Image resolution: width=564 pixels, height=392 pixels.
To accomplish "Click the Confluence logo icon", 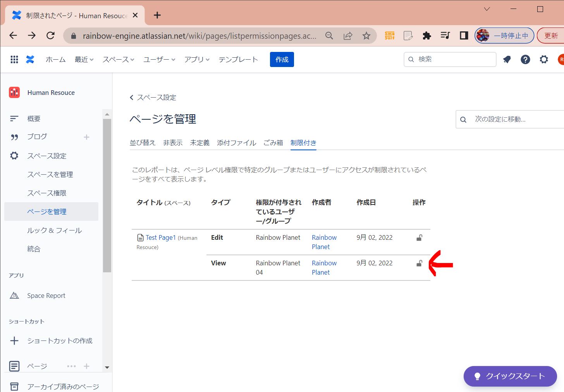I will click(30, 59).
